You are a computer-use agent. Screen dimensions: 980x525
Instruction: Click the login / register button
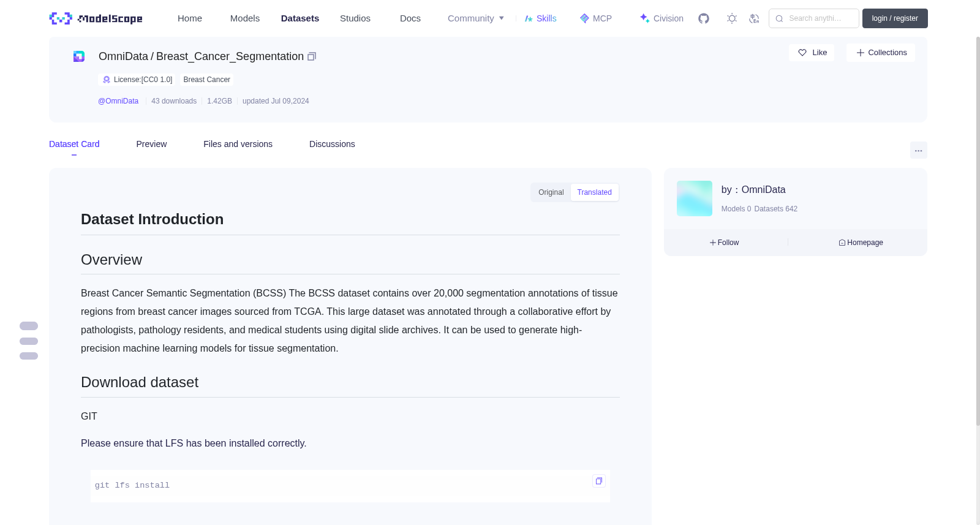click(895, 18)
